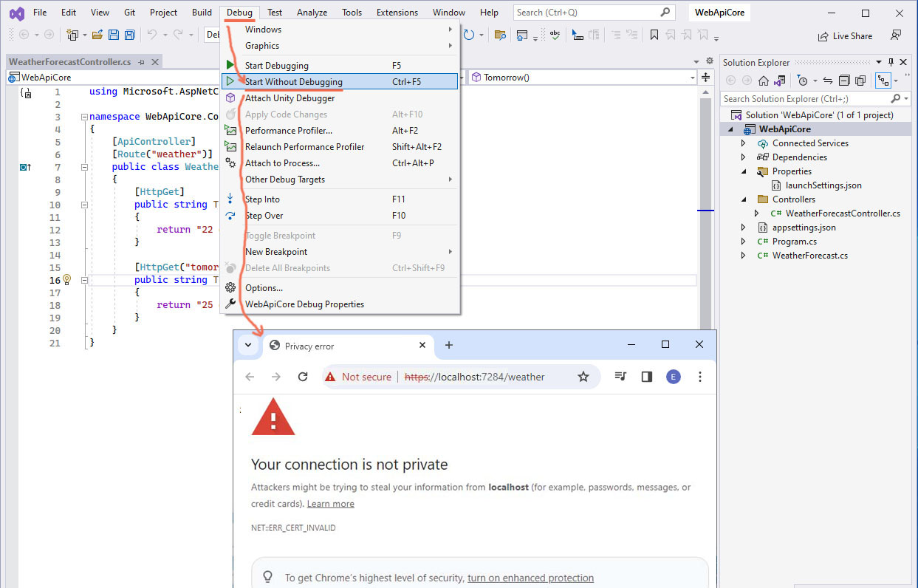Reload the page in Chrome

(x=303, y=377)
